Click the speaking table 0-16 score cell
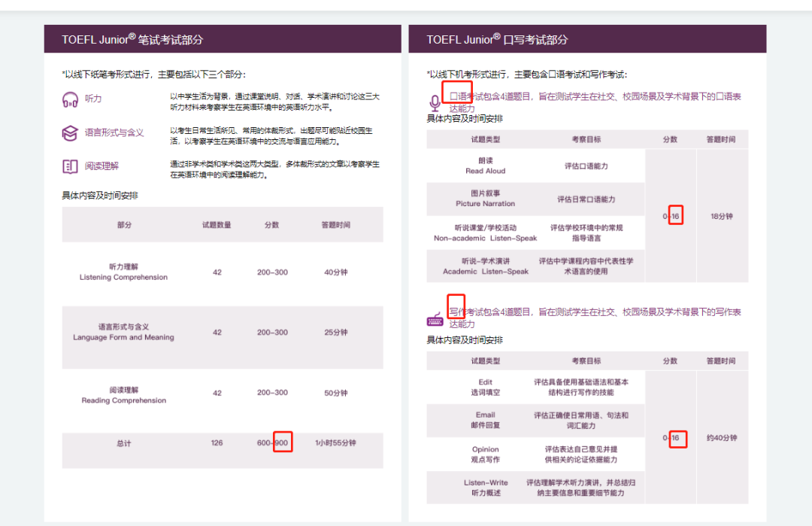The image size is (812, 526). [x=671, y=216]
